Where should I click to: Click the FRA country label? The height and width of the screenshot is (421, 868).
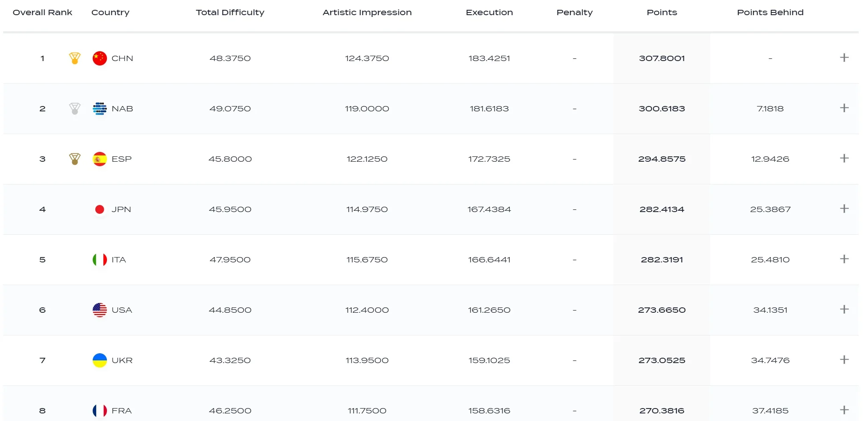pyautogui.click(x=121, y=411)
